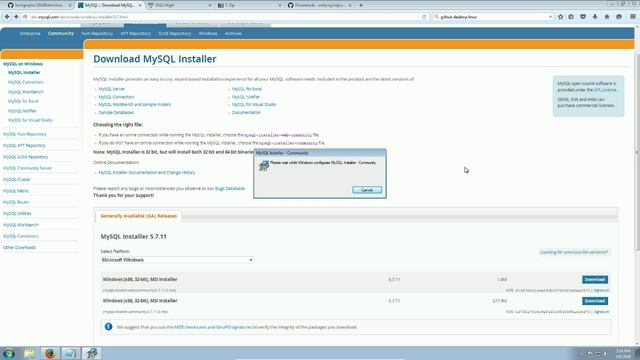Open MD5 checksums and GnuPG signatures link
This screenshot has height=360, width=640.
click(x=213, y=327)
